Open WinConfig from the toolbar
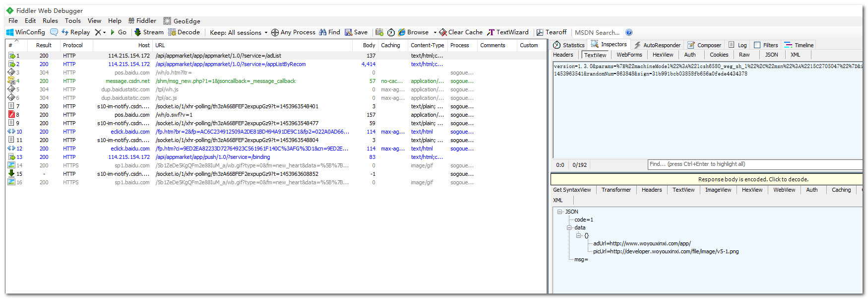This screenshot has width=868, height=299. pos(25,32)
